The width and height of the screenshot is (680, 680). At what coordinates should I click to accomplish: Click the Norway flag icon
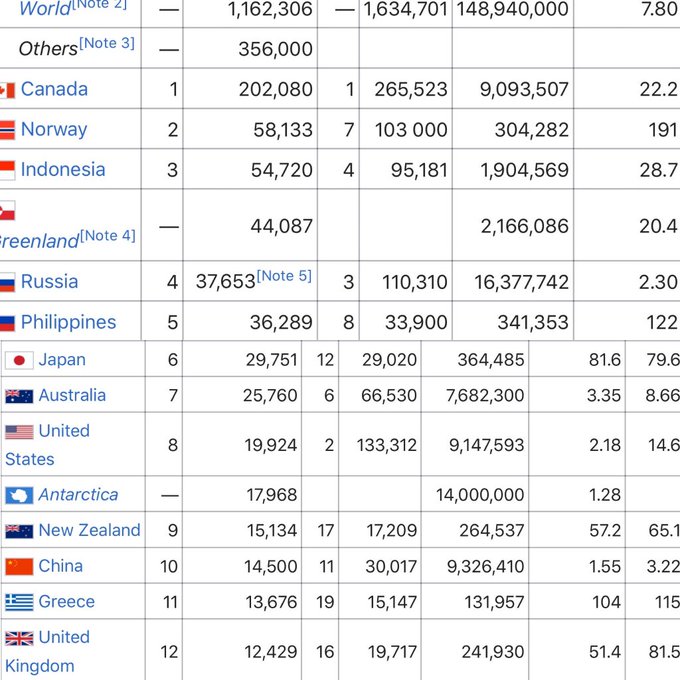(x=7, y=130)
